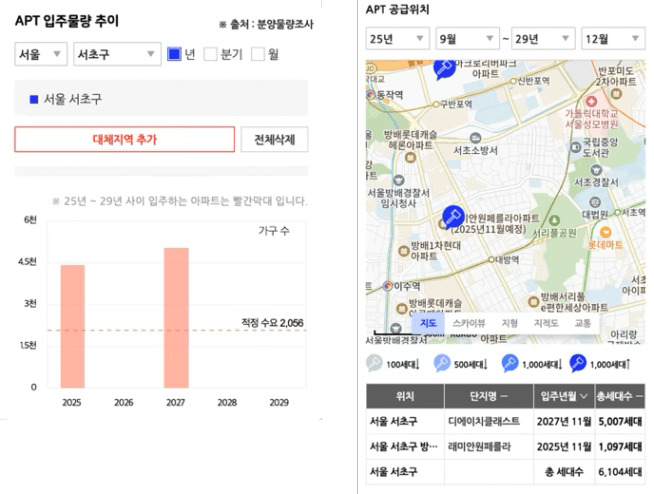Click the 1,000세대↓ legend marker icon
Viewport: 654px width, 494px height.
(x=509, y=363)
